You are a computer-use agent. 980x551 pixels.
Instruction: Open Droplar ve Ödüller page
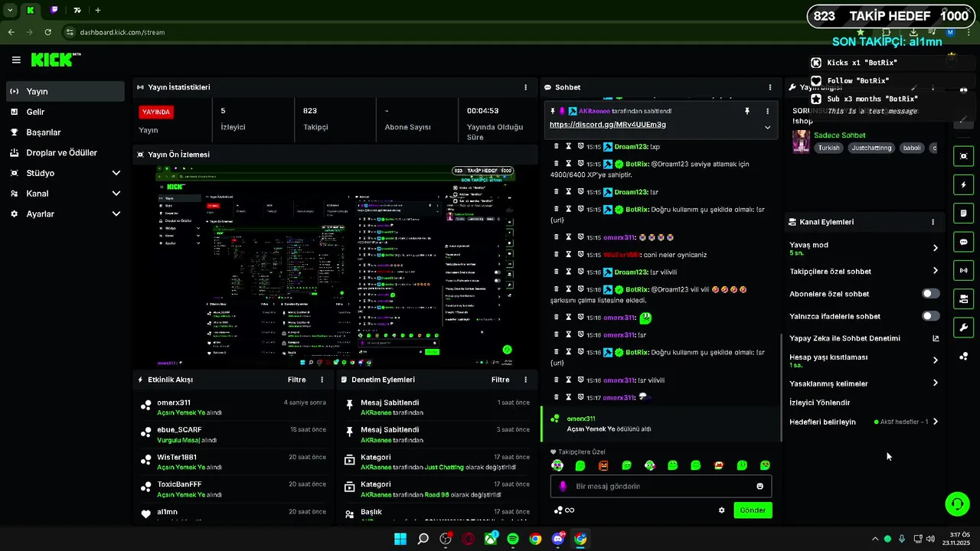click(65, 152)
